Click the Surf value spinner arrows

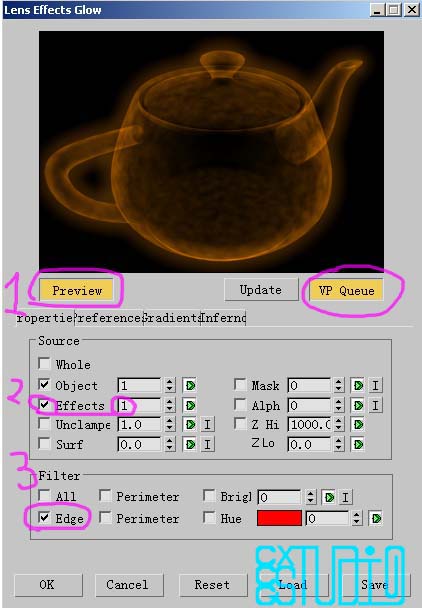pyautogui.click(x=169, y=444)
